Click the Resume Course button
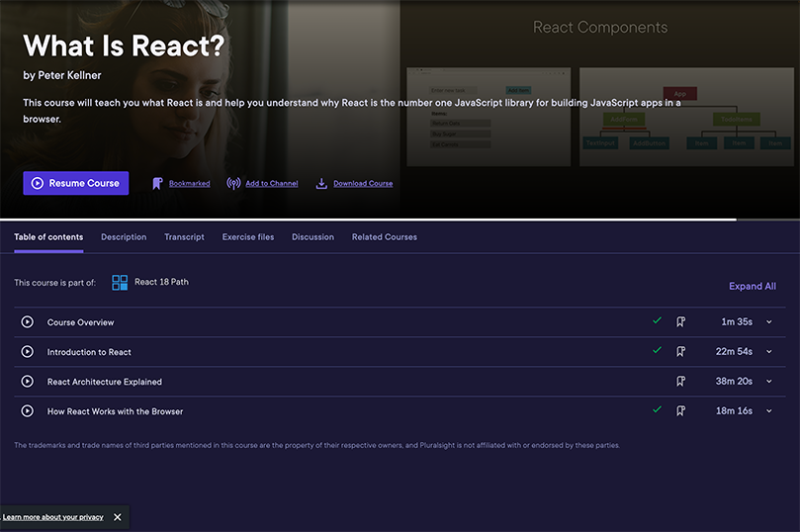The image size is (800, 532). (76, 183)
